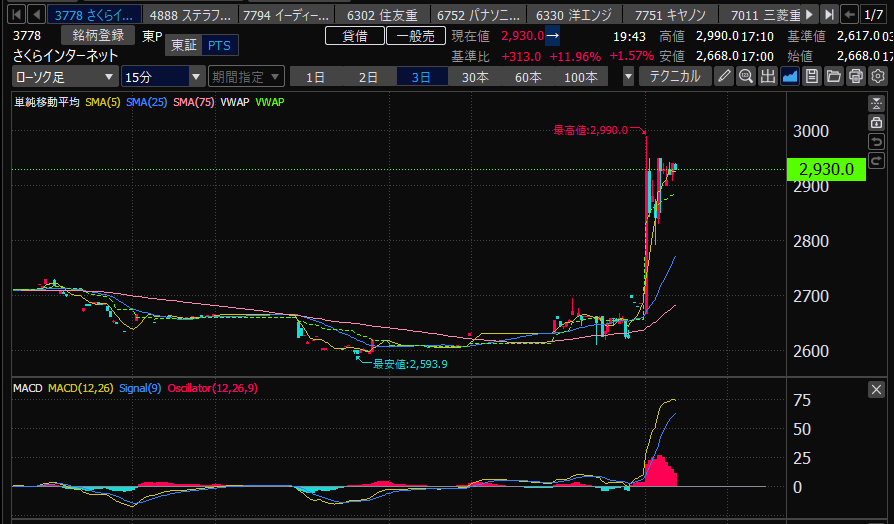Click the stock code 3778 field
Screen dimensions: 894x524
(x=27, y=35)
